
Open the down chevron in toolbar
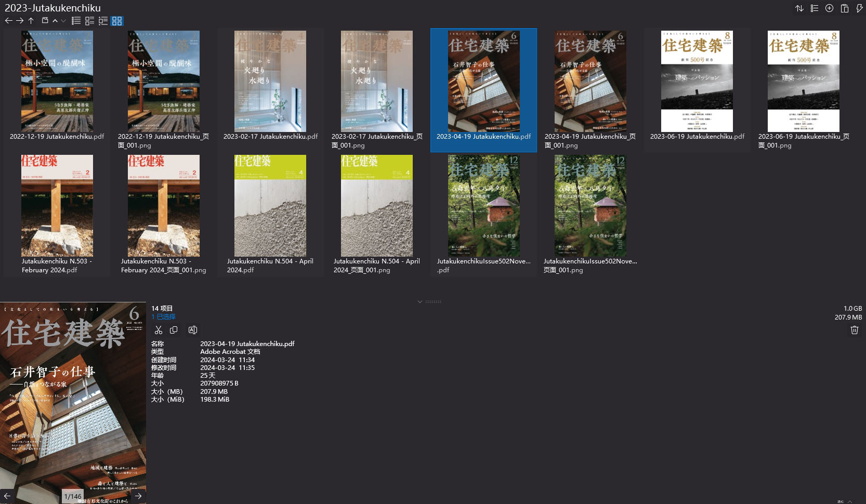(x=63, y=21)
